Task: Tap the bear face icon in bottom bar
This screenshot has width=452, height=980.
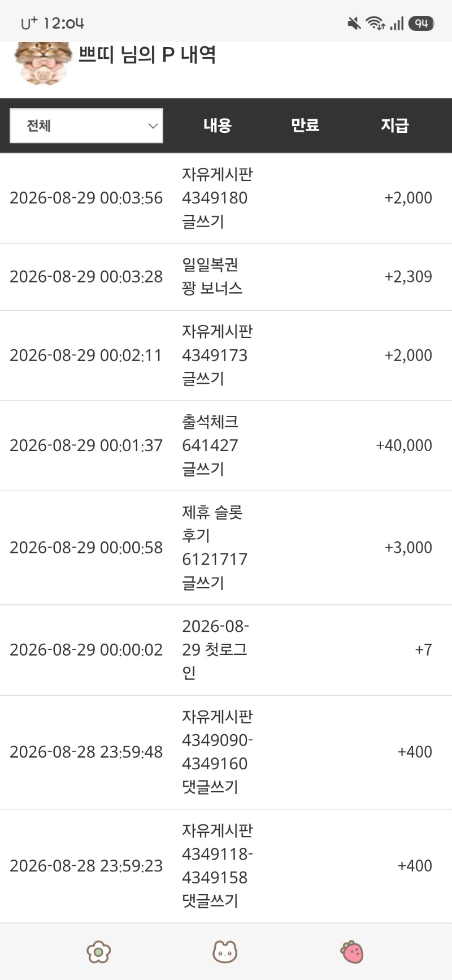Action: click(x=225, y=952)
